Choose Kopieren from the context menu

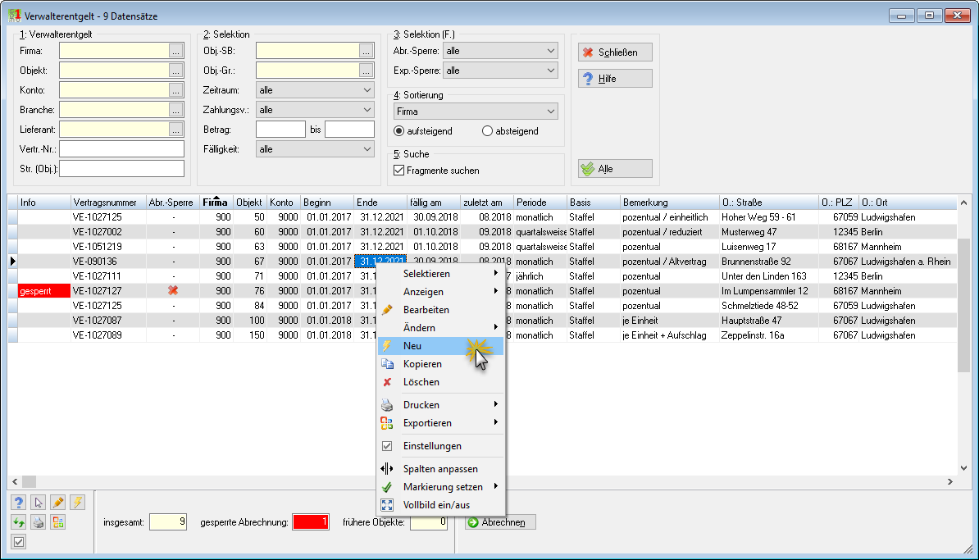(x=441, y=364)
